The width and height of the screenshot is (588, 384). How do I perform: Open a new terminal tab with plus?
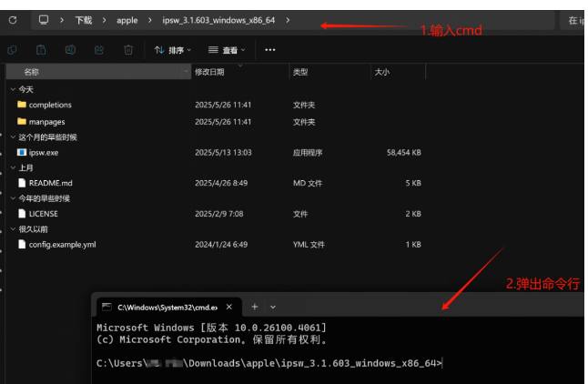tap(255, 307)
